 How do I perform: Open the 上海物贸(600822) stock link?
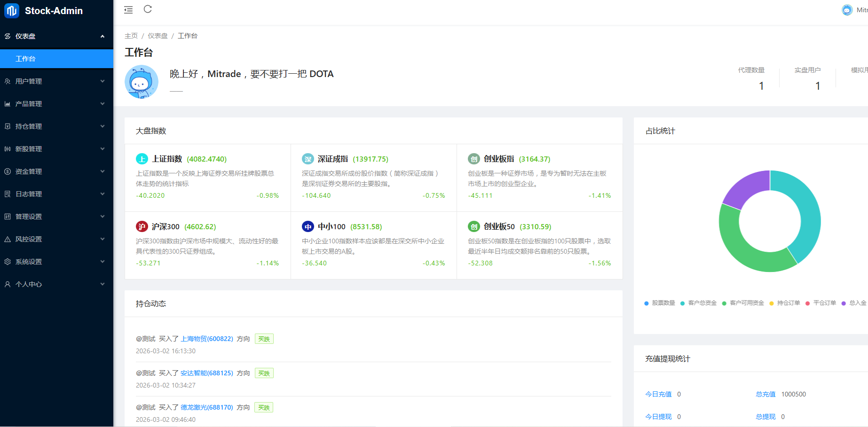pyautogui.click(x=207, y=339)
